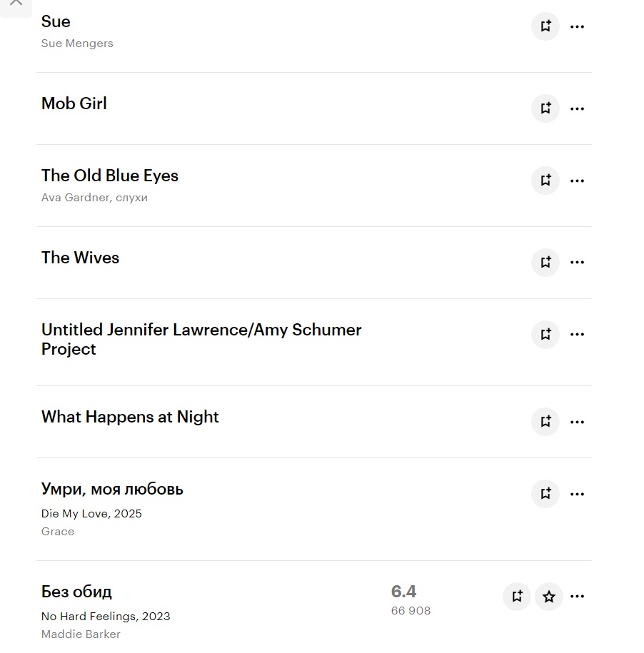The image size is (644, 653).
Task: Open more options menu for Mob Girl
Action: [578, 108]
